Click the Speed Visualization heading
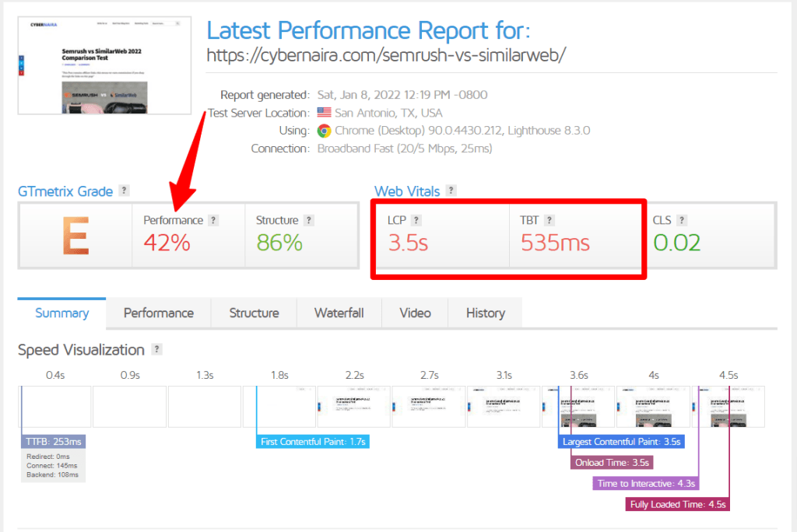The width and height of the screenshot is (797, 532). [x=81, y=350]
